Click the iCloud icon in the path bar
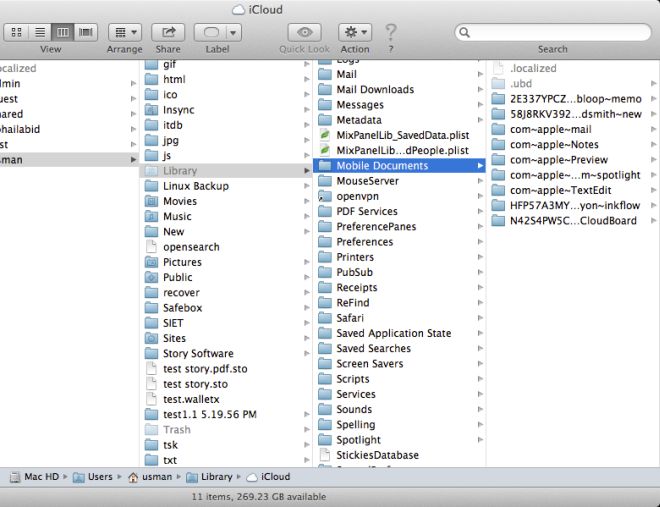This screenshot has height=507, width=660. tap(252, 477)
